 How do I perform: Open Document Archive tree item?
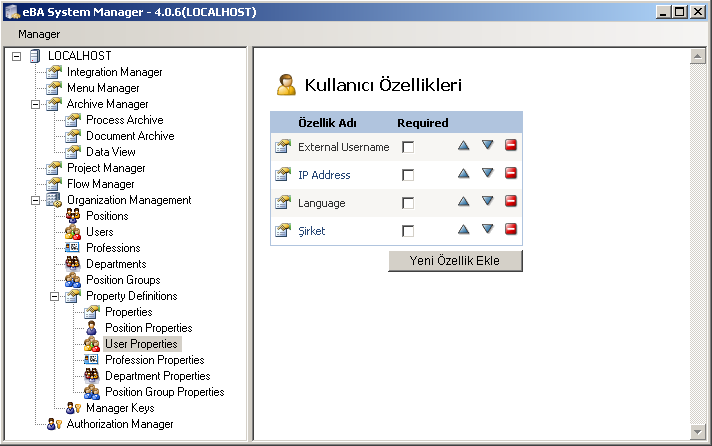point(130,136)
